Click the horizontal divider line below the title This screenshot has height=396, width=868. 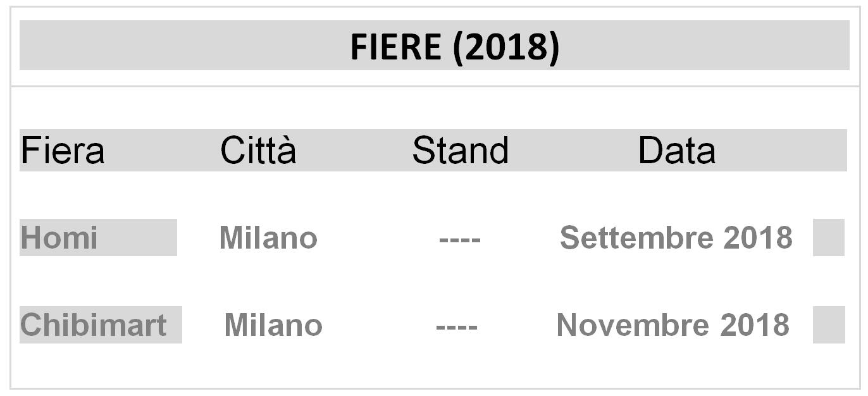point(434,87)
